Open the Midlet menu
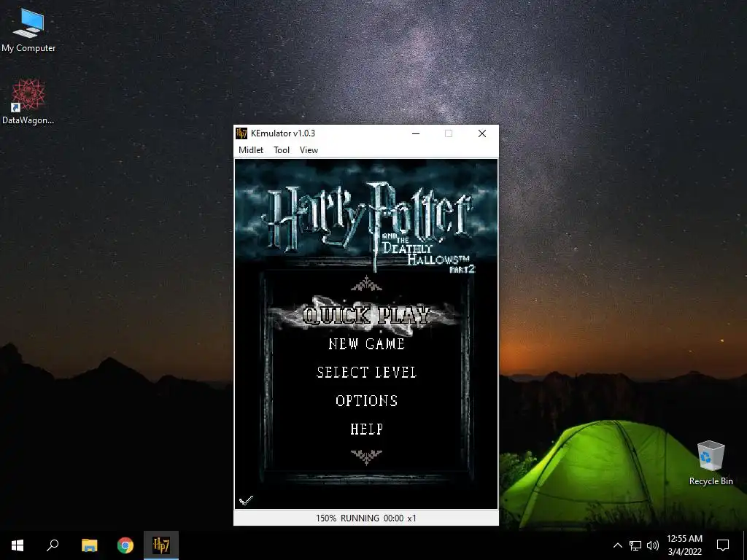This screenshot has height=560, width=747. pos(251,150)
